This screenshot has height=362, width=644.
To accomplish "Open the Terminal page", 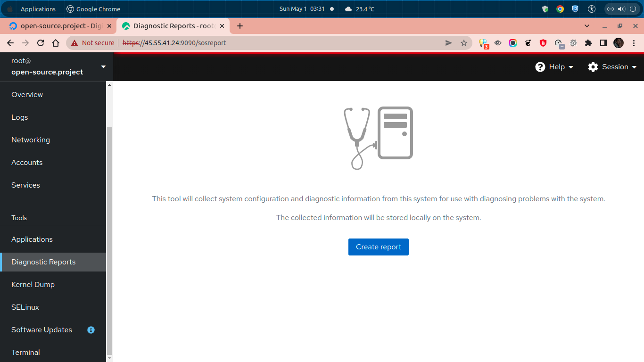I will [x=53, y=353].
